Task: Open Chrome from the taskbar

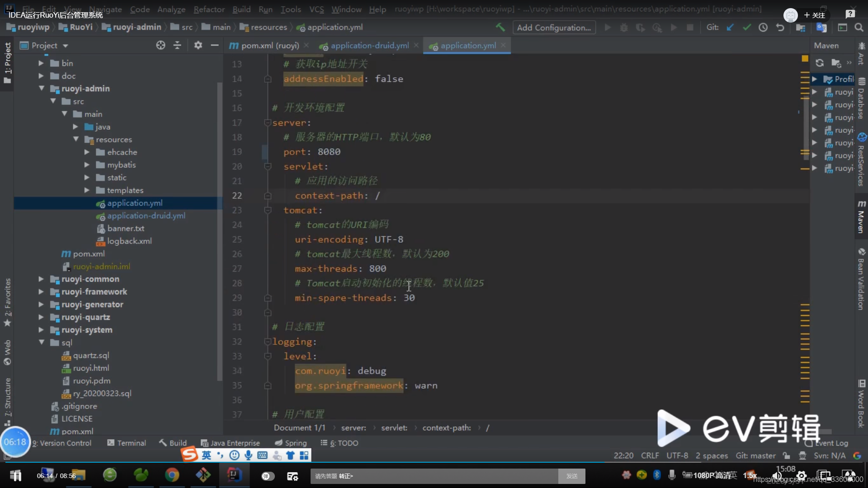Action: click(x=172, y=475)
